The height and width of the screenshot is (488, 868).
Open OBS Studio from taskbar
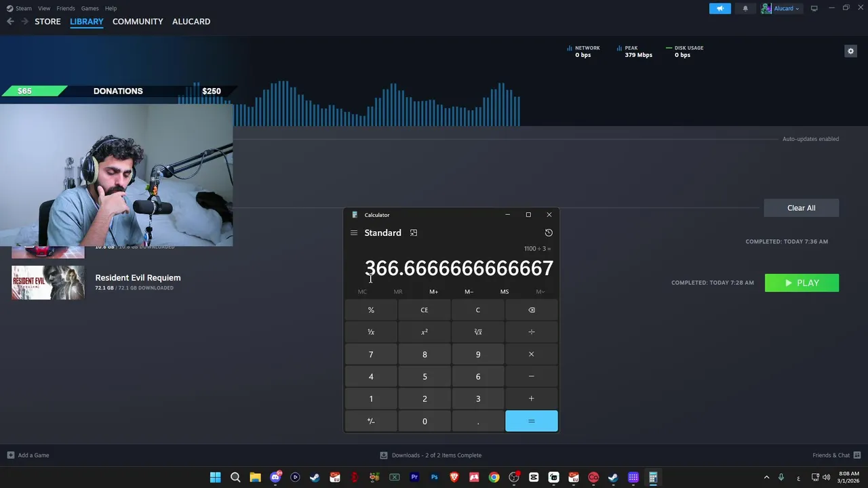[514, 478]
